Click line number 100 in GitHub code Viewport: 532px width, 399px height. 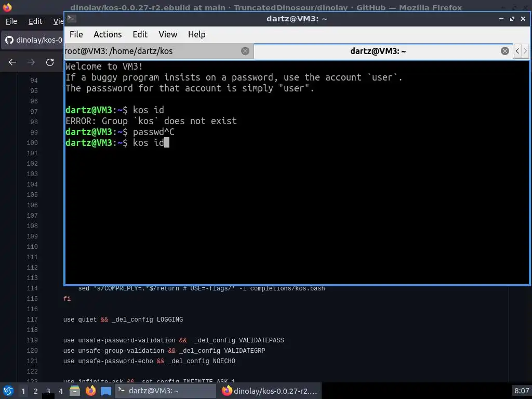click(x=32, y=142)
